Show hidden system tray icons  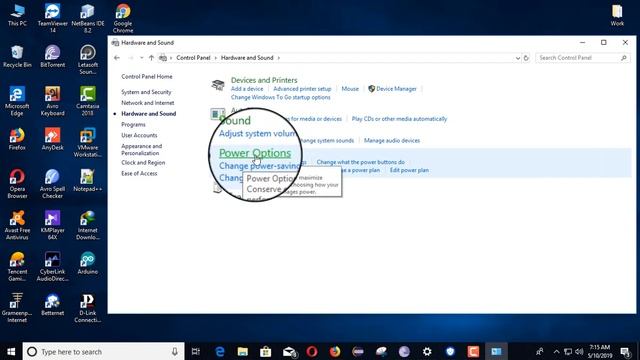pyautogui.click(x=556, y=351)
